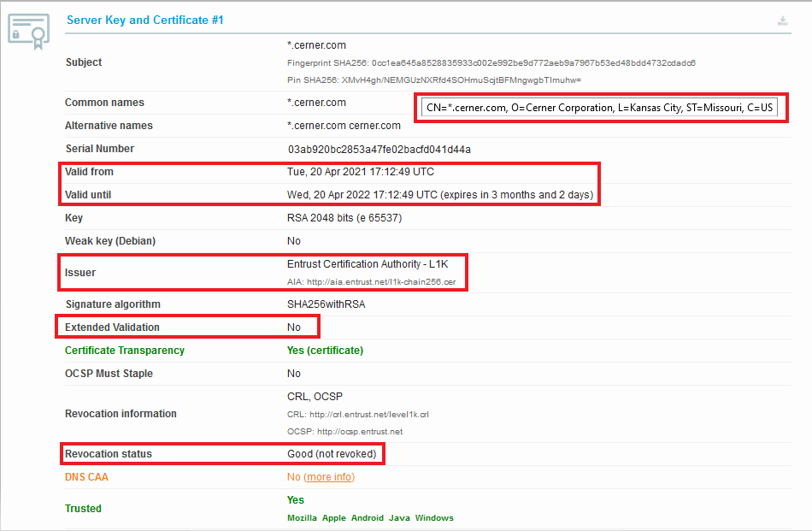This screenshot has height=531, width=812.
Task: Click the Extended Validation label
Action: (112, 327)
